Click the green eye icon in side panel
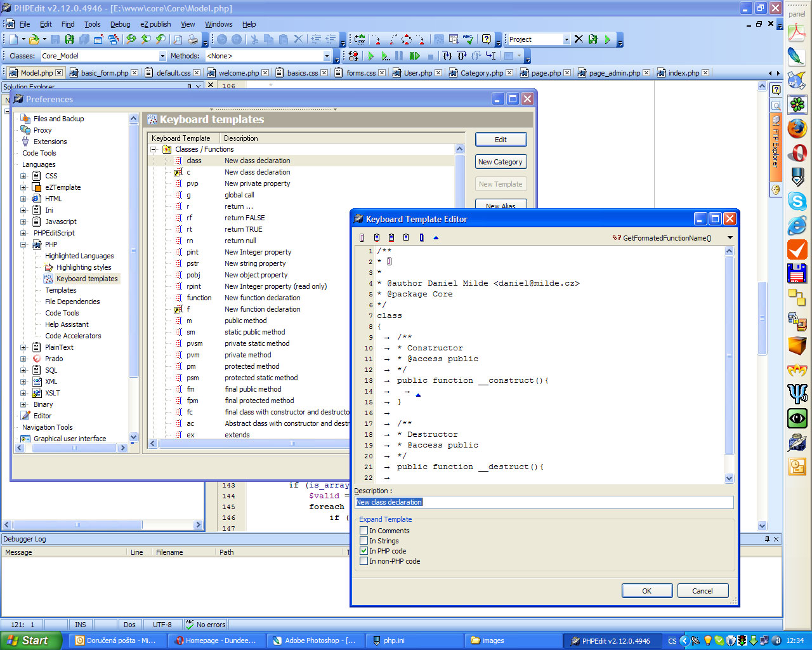Viewport: 812px width, 650px height. 797,418
